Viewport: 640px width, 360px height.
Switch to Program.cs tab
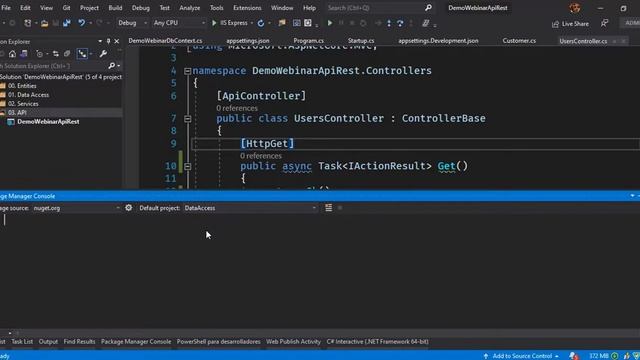309,41
